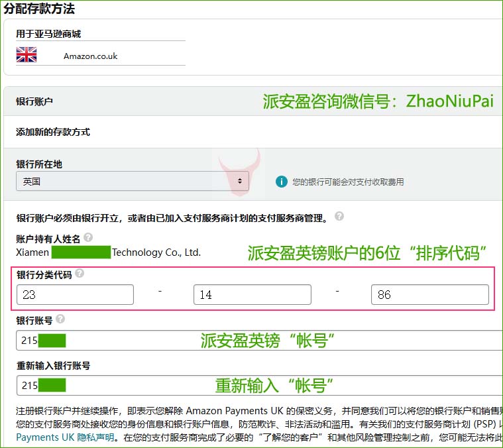Open the Payments UK 隐私声明 link
This screenshot has width=503, height=448.
(x=65, y=437)
